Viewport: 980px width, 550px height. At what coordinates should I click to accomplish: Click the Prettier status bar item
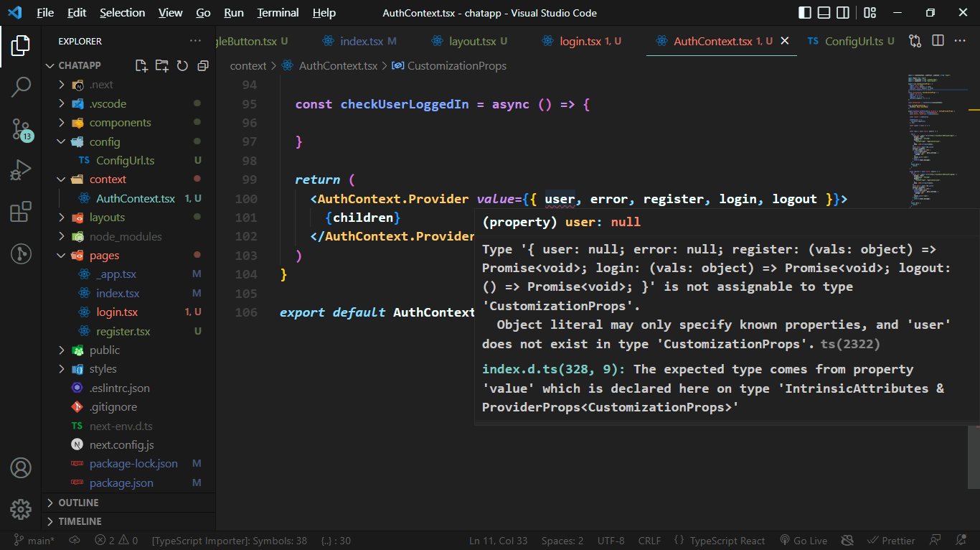coord(890,541)
